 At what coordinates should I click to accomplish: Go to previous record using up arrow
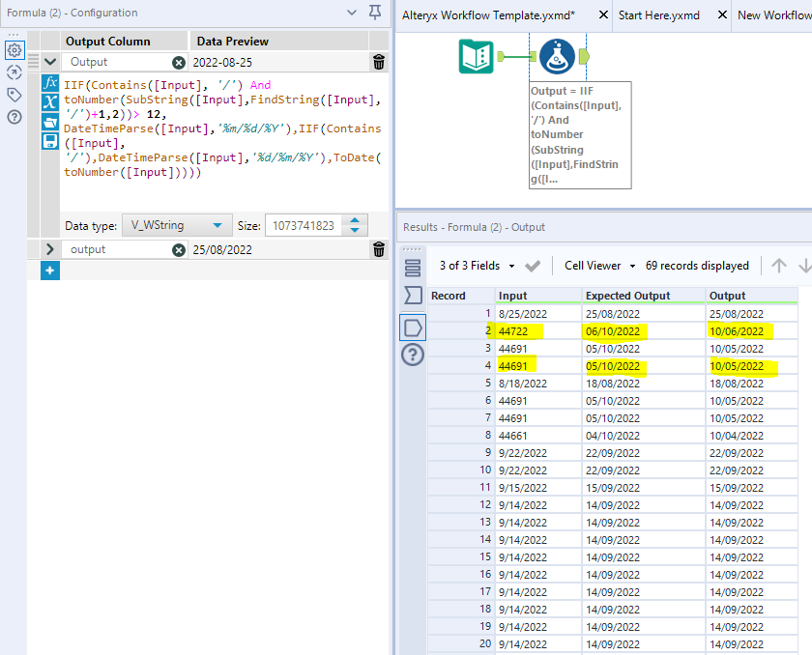pyautogui.click(x=779, y=266)
